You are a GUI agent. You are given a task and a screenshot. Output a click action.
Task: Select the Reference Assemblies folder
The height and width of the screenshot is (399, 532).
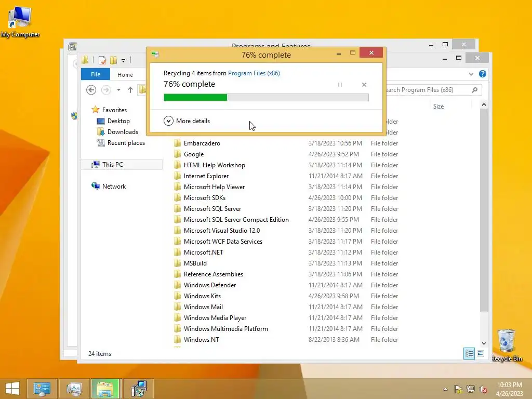click(214, 274)
